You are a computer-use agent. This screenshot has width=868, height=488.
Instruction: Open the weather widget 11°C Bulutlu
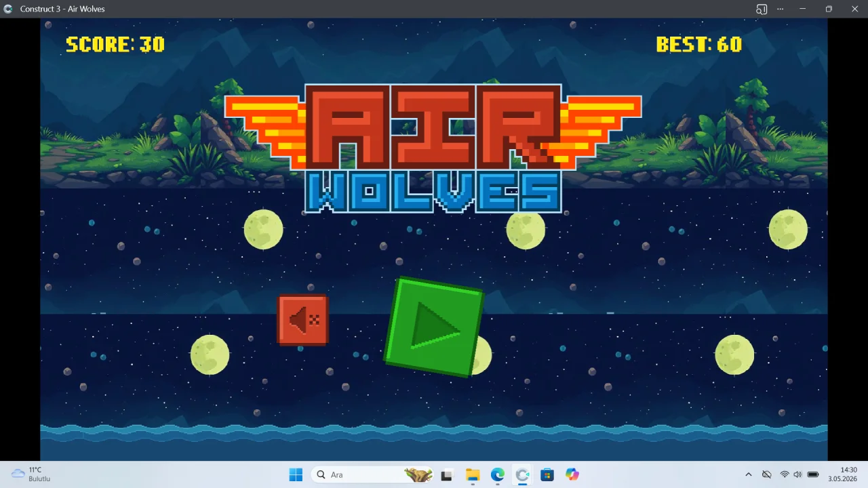(31, 474)
